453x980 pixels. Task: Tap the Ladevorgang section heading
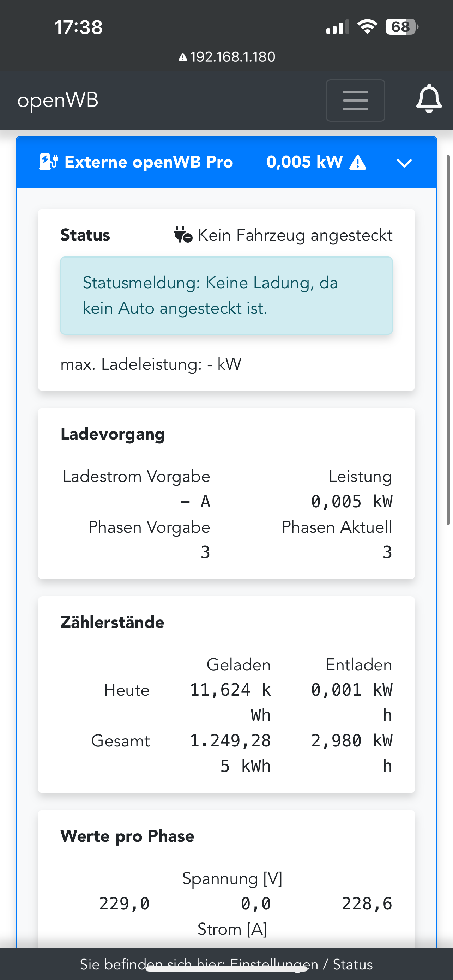tap(113, 434)
